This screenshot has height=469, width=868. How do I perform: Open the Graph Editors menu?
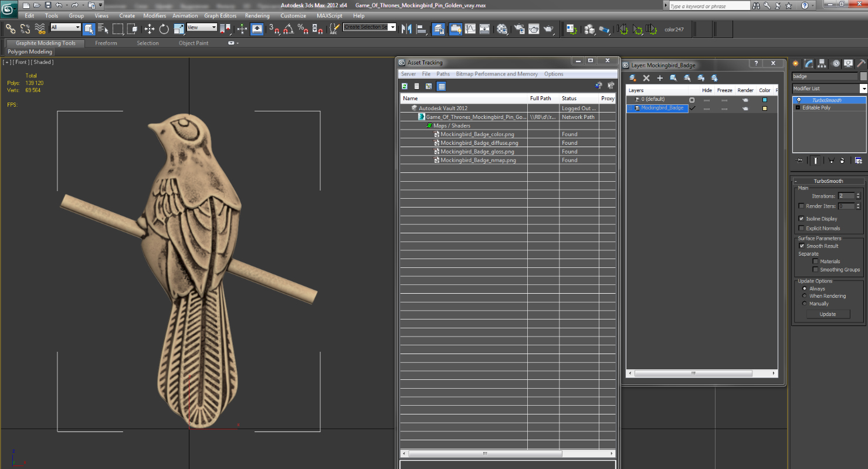pos(221,16)
